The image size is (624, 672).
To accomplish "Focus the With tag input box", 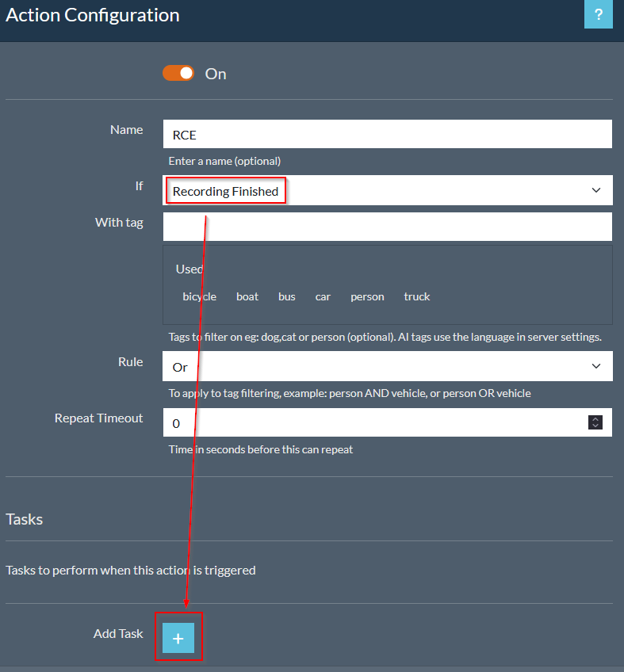I will pyautogui.click(x=387, y=227).
